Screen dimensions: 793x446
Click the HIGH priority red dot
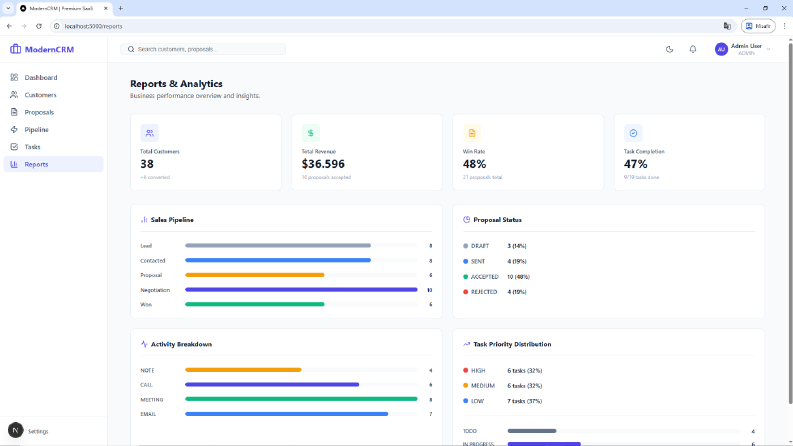(x=465, y=370)
